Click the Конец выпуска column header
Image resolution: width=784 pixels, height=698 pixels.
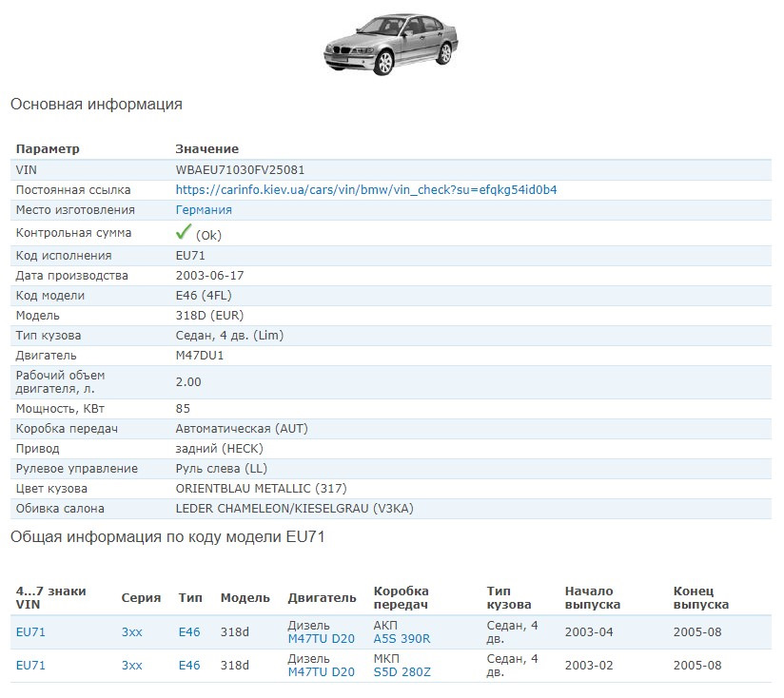[x=701, y=598]
